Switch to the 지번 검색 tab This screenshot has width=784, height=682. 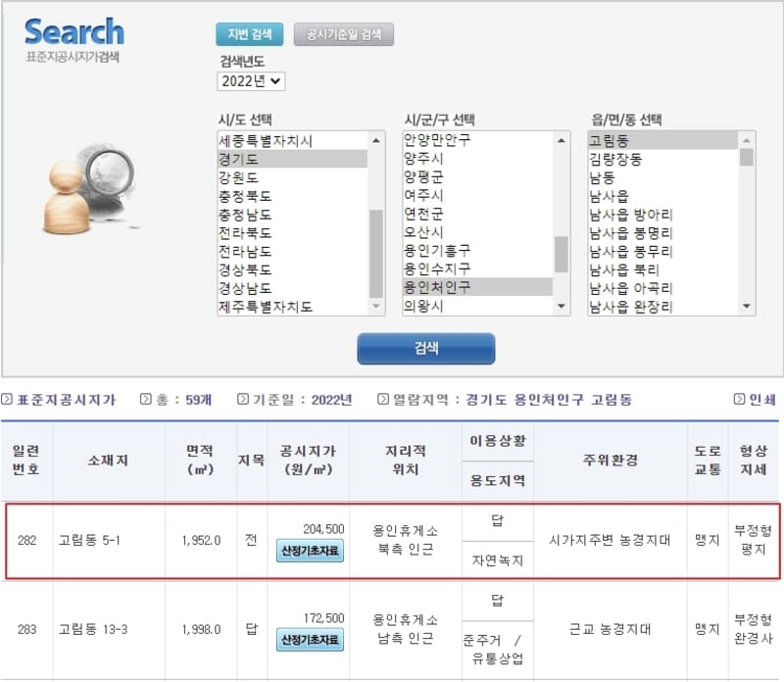[250, 34]
